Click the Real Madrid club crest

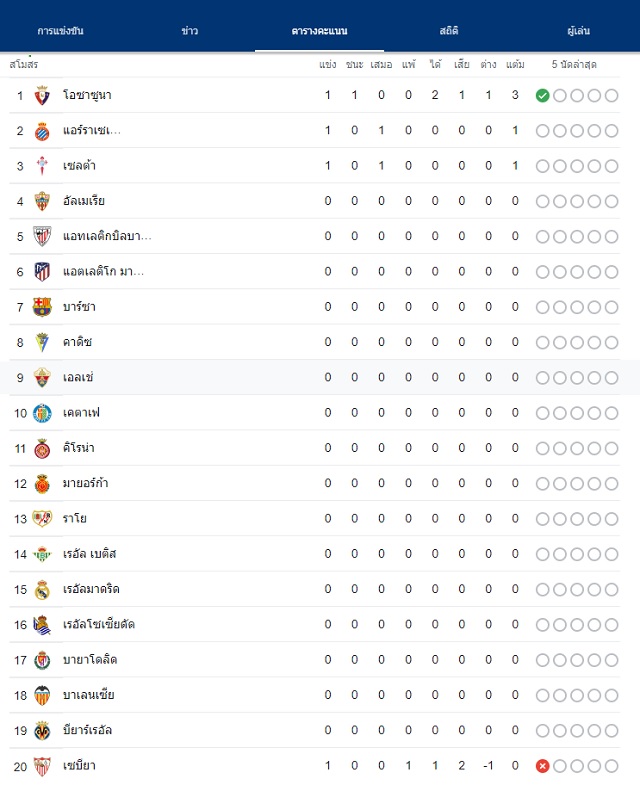tap(42, 589)
